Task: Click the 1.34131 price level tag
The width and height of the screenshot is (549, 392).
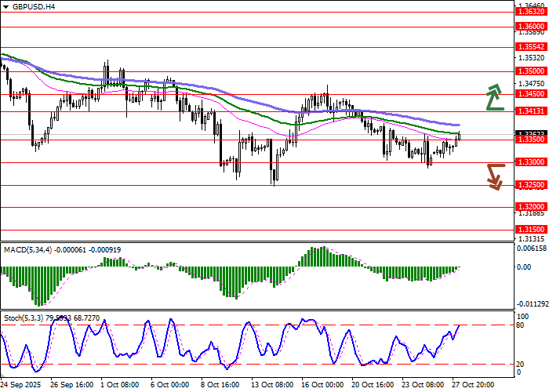Action: click(x=529, y=111)
